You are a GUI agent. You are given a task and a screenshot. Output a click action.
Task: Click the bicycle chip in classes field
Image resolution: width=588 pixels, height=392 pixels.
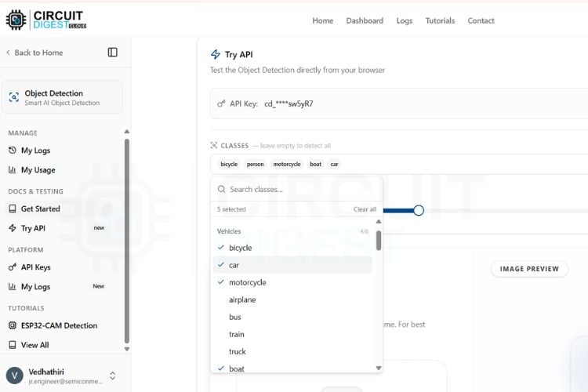tap(229, 164)
